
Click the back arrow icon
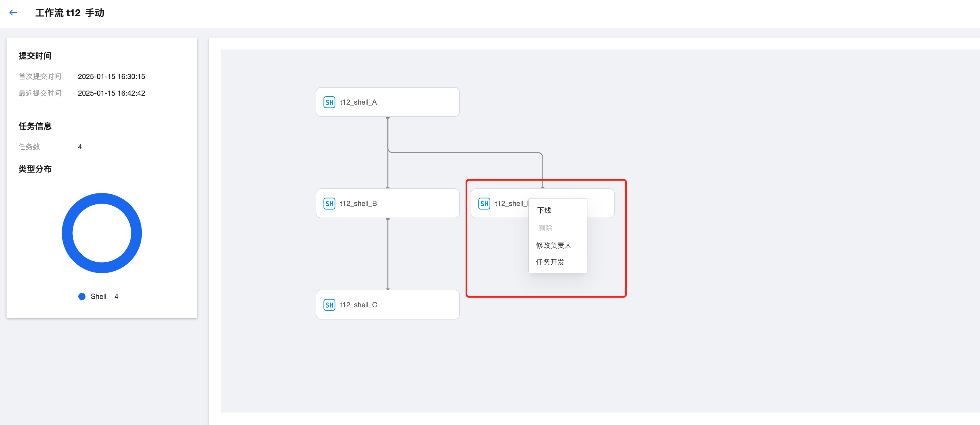13,13
